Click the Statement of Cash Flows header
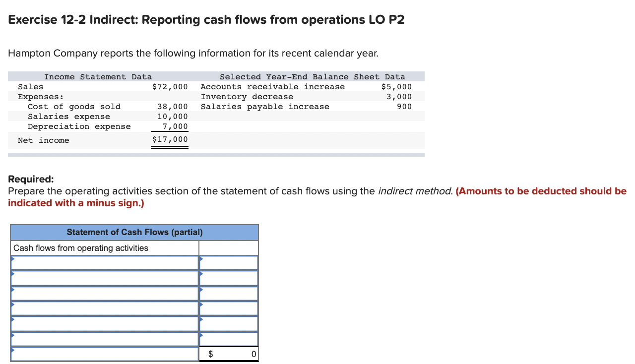 coord(134,232)
